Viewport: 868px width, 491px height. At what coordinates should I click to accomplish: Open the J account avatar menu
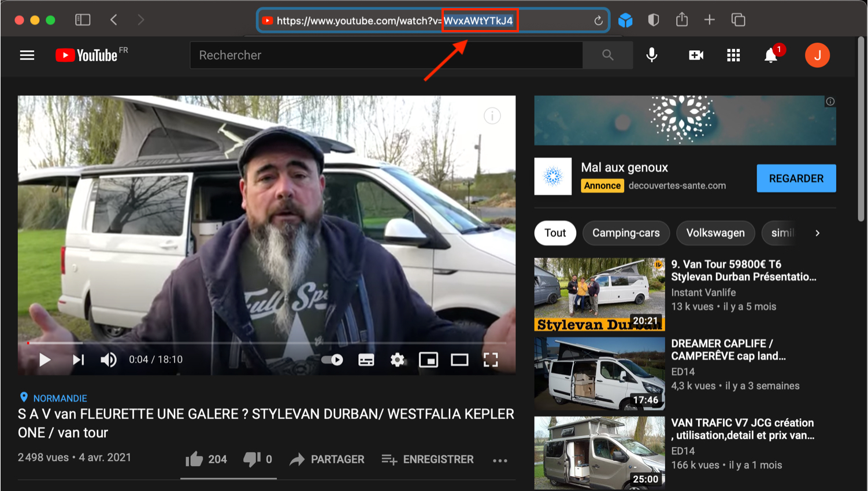coord(817,55)
